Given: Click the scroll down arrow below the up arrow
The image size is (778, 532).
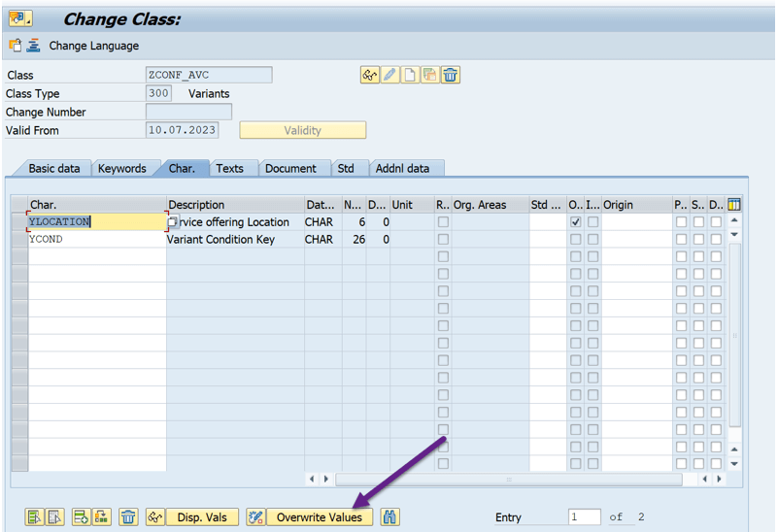Looking at the screenshot, I should coord(734,234).
